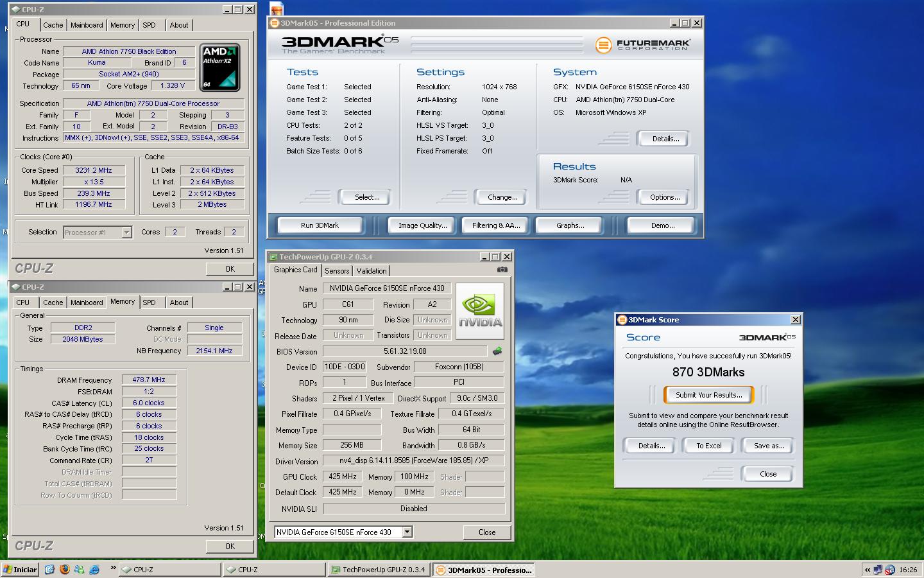
Task: Click the avast blocked tray icon
Action: pos(890,570)
